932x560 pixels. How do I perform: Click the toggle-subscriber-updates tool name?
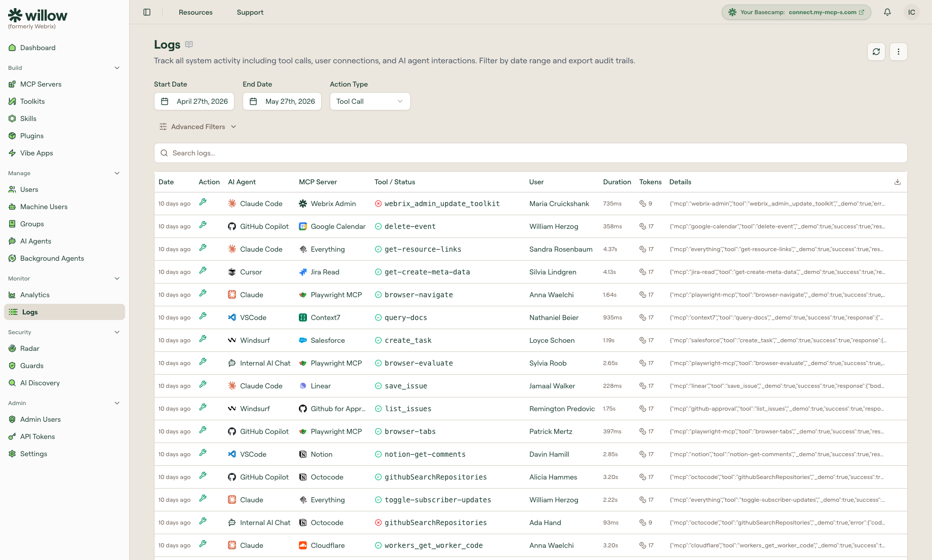pos(438,500)
